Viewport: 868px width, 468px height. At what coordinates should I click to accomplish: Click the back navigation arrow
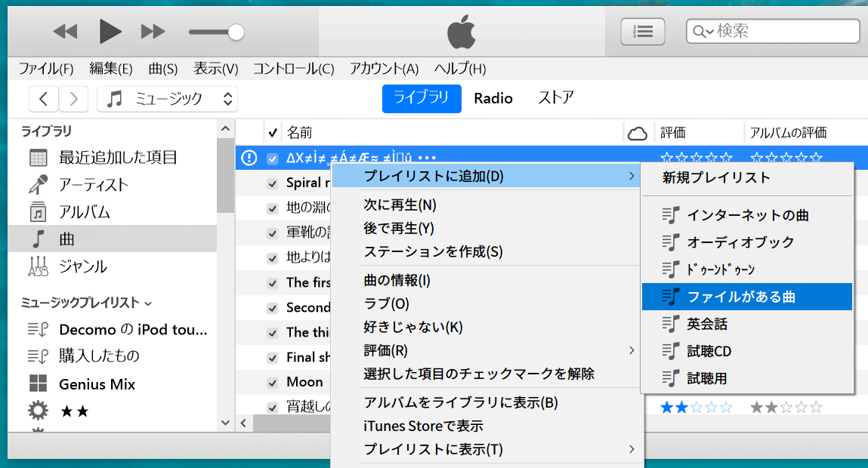(x=44, y=99)
